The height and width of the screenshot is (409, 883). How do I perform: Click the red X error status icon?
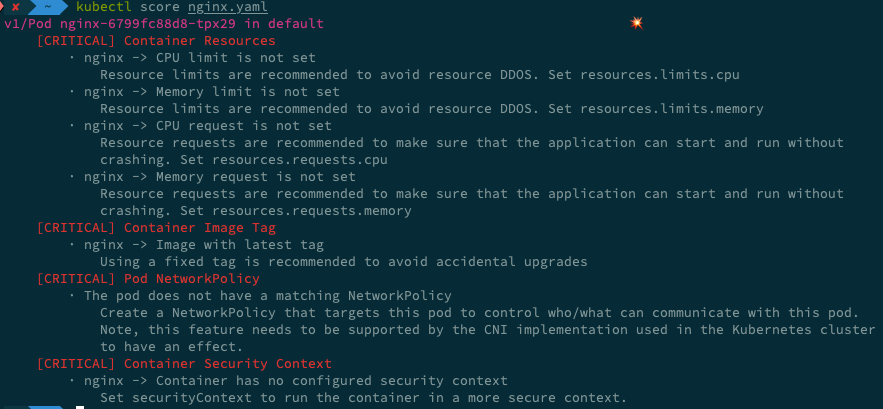[15, 6]
